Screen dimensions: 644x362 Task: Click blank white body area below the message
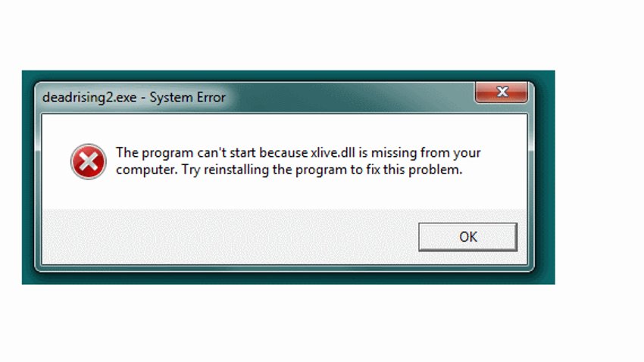click(x=283, y=193)
